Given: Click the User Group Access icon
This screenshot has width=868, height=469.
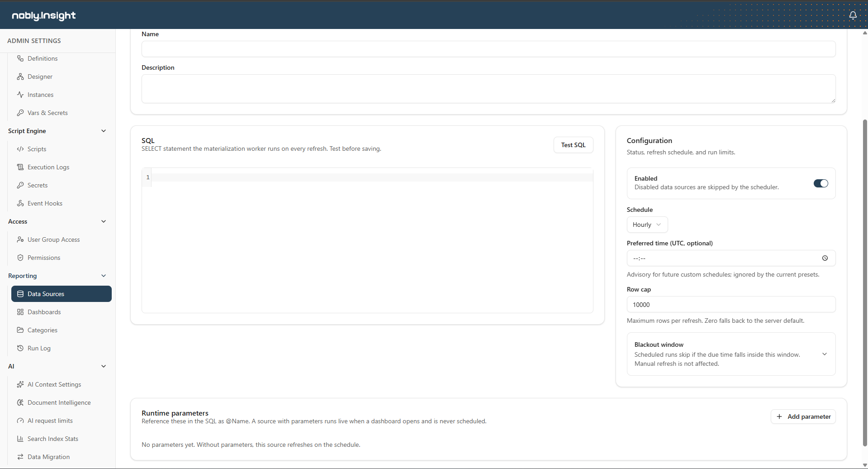Looking at the screenshot, I should pyautogui.click(x=20, y=239).
